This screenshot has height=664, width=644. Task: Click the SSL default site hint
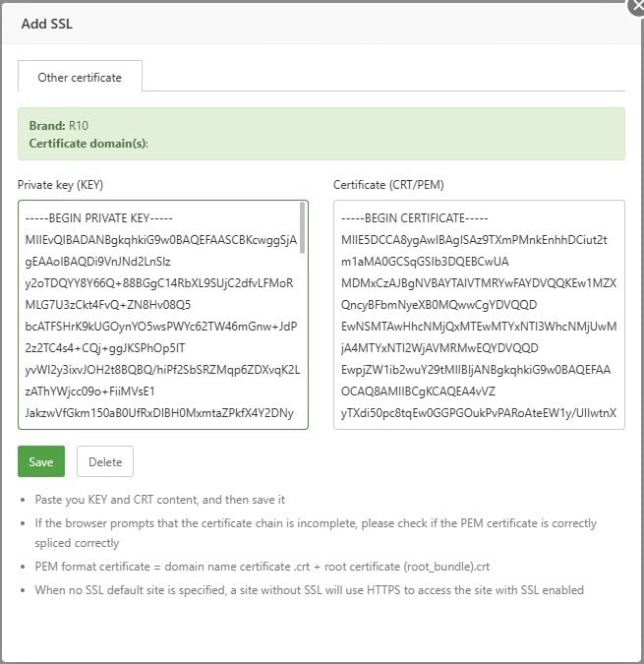309,590
